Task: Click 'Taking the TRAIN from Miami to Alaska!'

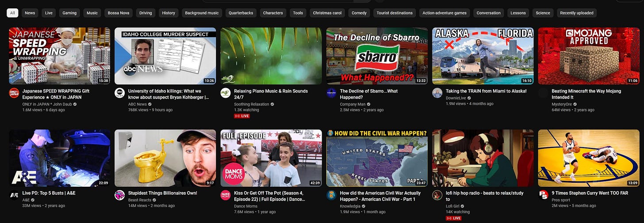Action: (486, 91)
